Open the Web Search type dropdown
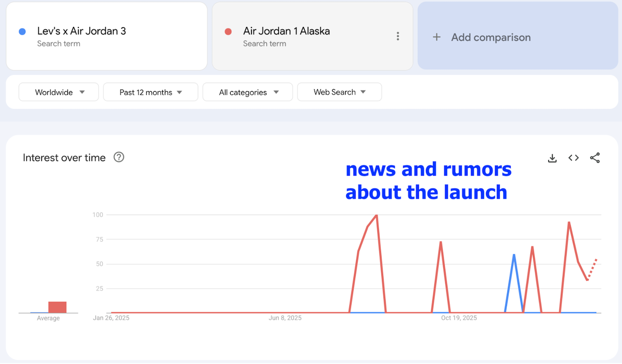622x364 pixels. (339, 92)
